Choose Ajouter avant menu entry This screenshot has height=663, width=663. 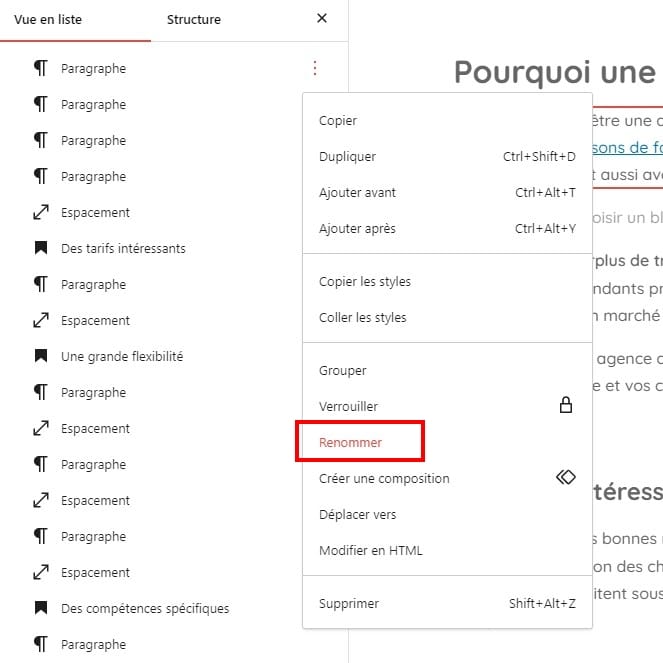point(357,192)
